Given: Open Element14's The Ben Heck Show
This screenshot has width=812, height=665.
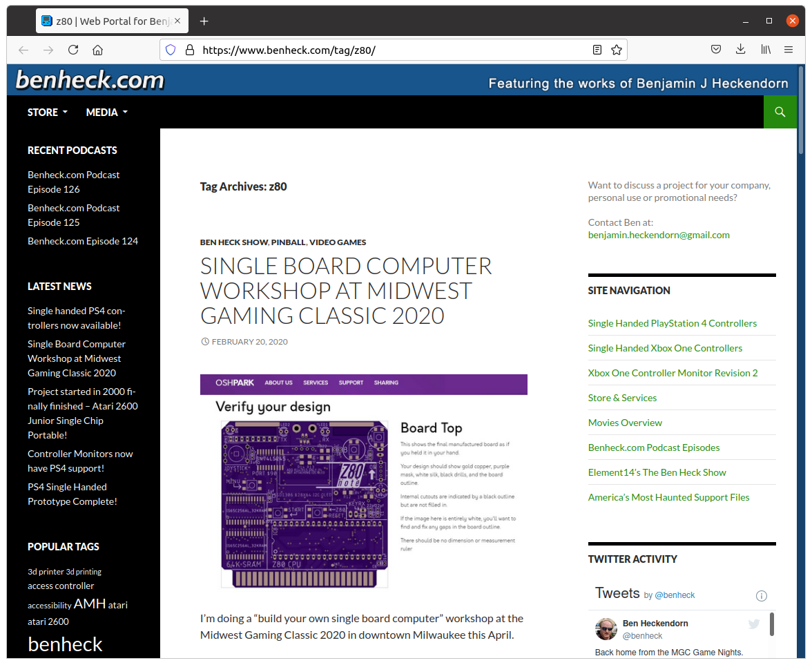Looking at the screenshot, I should coord(657,472).
